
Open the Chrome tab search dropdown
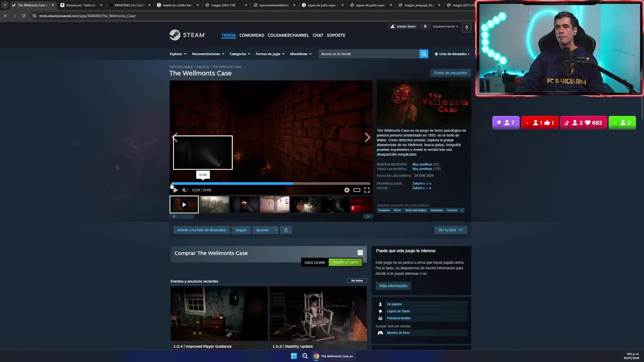coord(5,5)
